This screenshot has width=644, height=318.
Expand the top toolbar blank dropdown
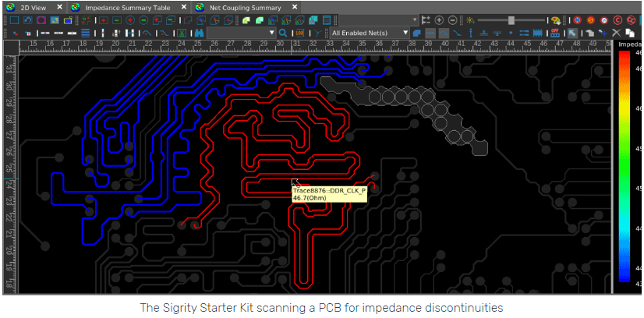click(x=415, y=19)
